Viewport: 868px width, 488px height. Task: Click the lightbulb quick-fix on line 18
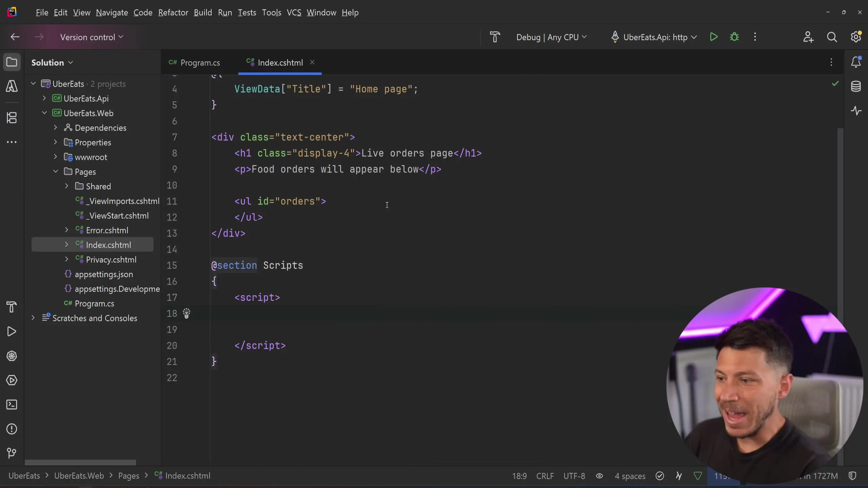point(186,313)
